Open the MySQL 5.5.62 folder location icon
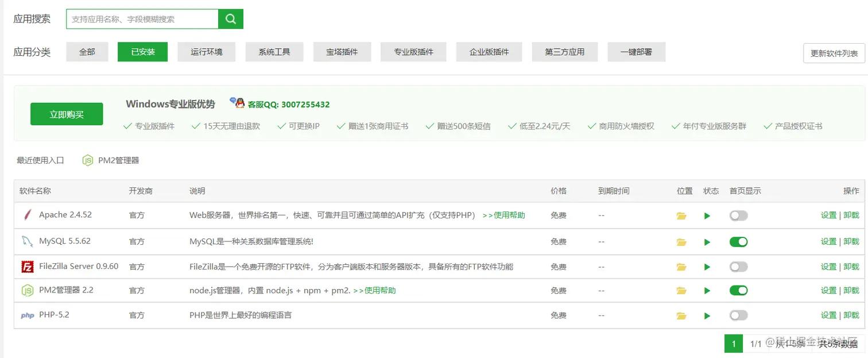The height and width of the screenshot is (358, 868). 681,242
